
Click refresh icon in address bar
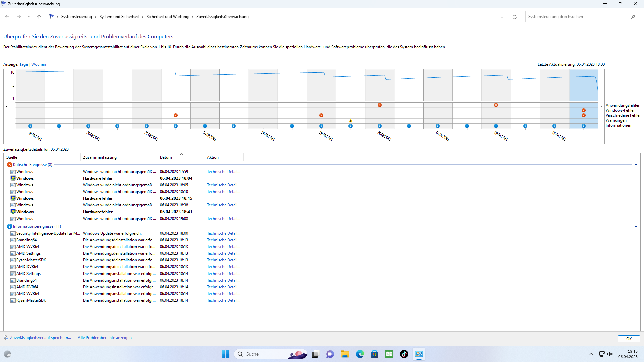coord(514,17)
